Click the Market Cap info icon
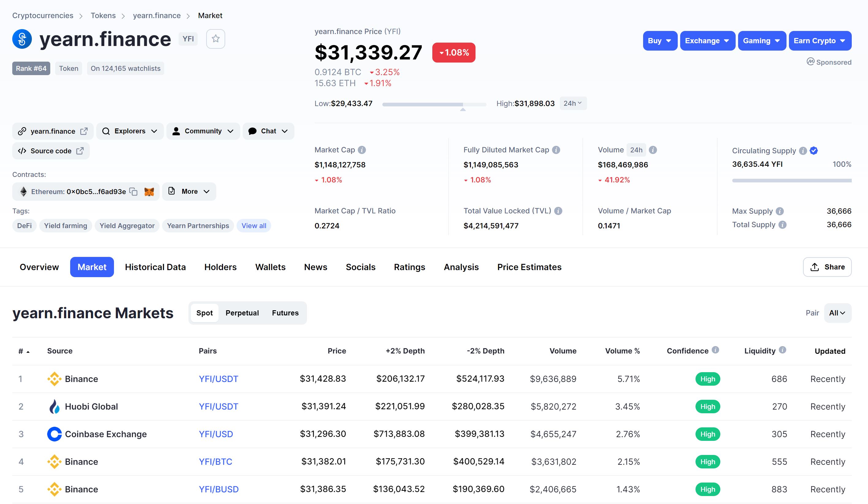 pos(362,150)
